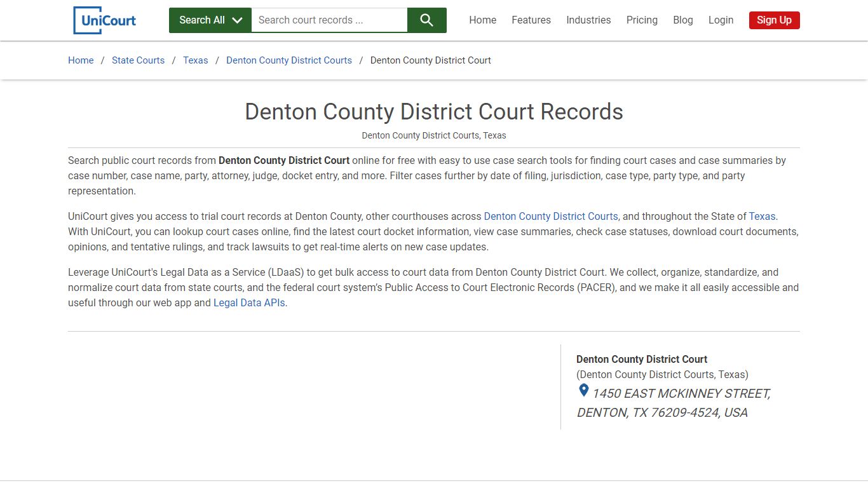This screenshot has height=488, width=868.
Task: Open the Home menu item
Action: pos(483,20)
